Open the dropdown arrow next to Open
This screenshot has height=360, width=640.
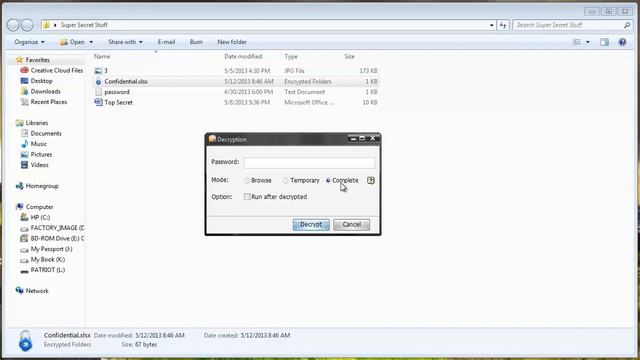click(91, 42)
